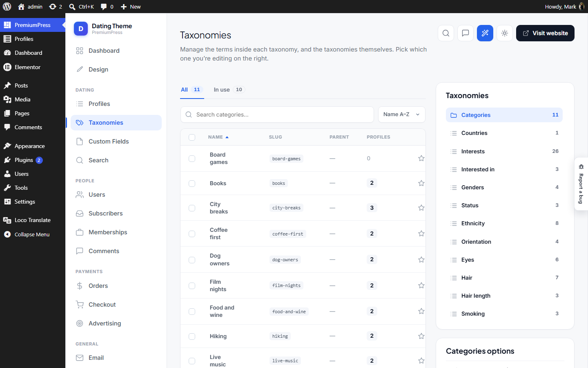Open Advertising in theme sidebar
The height and width of the screenshot is (368, 588).
point(116,323)
